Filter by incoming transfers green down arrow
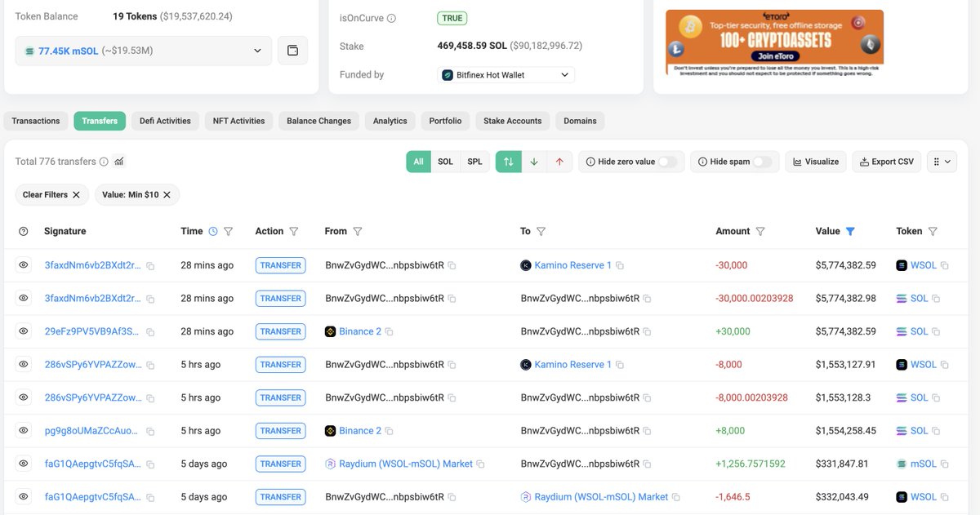 534,162
